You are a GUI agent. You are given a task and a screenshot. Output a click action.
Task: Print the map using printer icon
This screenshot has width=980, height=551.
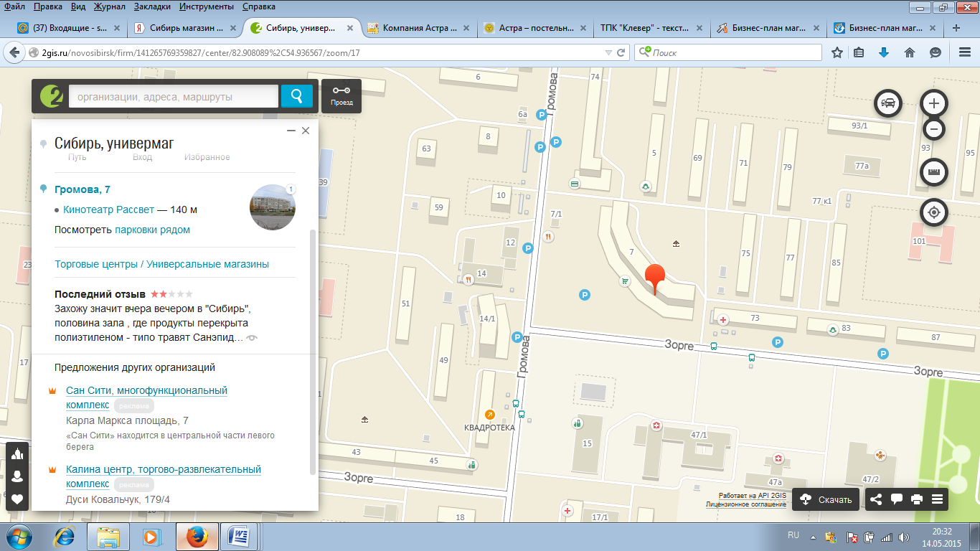coord(916,499)
